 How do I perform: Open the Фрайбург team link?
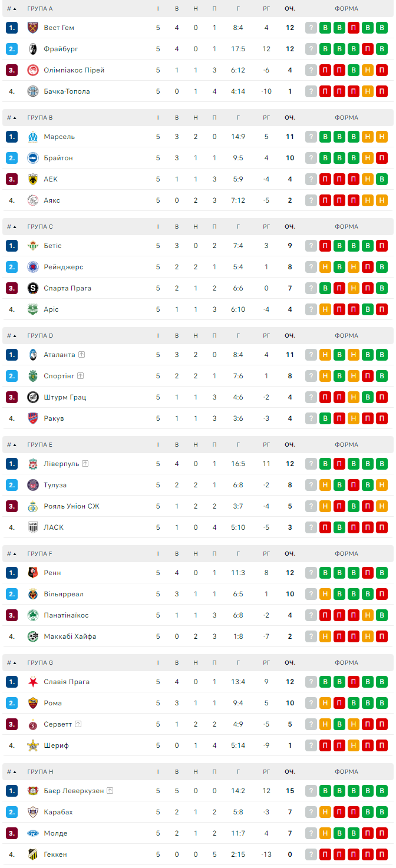61,49
